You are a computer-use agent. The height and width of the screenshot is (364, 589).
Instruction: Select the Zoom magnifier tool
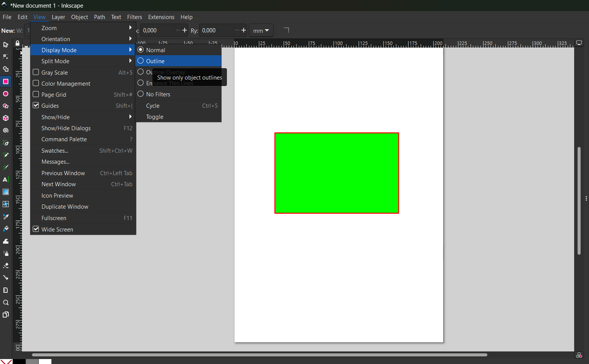tap(6, 303)
